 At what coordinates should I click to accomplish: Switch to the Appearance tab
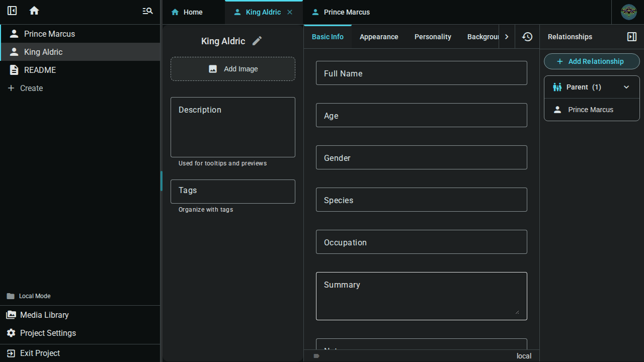point(379,36)
